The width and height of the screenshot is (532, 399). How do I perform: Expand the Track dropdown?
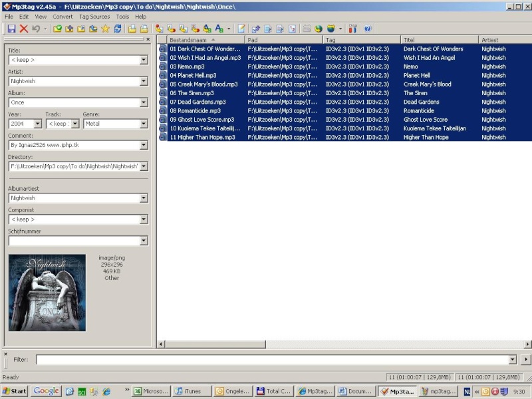pyautogui.click(x=75, y=124)
